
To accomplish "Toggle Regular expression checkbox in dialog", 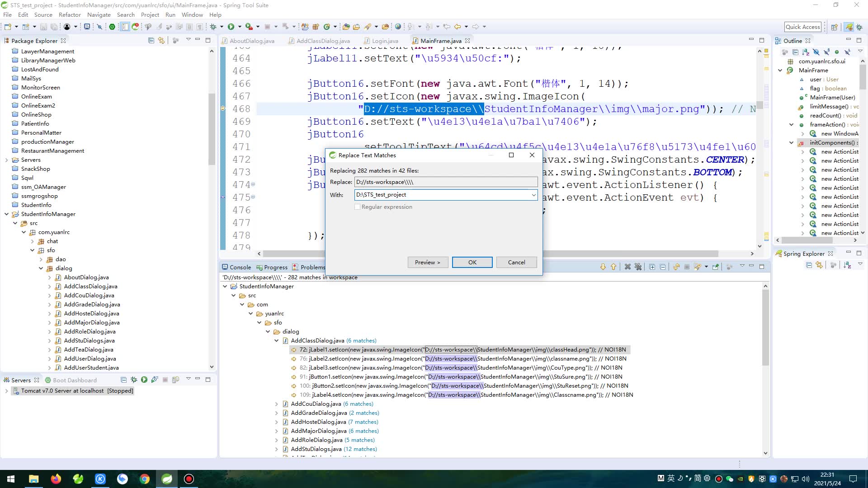I will [x=357, y=206].
